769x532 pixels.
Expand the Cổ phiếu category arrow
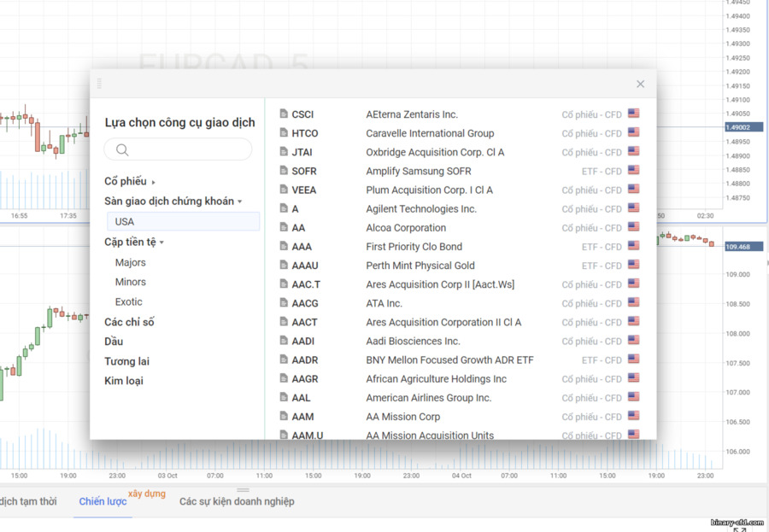click(x=154, y=183)
